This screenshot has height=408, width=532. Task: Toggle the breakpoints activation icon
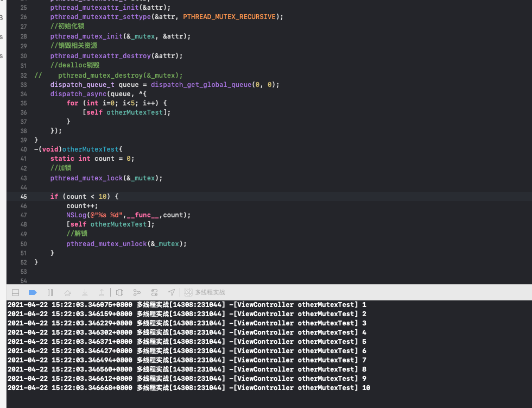pyautogui.click(x=33, y=293)
